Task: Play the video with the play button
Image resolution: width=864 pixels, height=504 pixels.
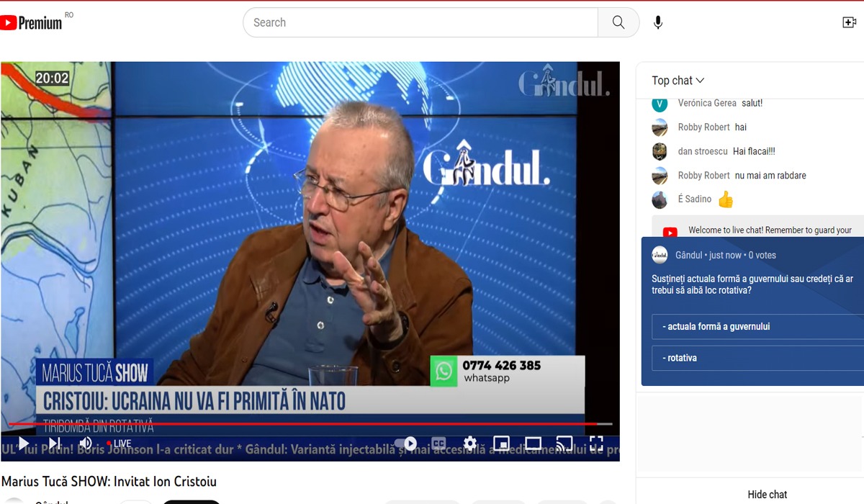Action: [x=23, y=443]
